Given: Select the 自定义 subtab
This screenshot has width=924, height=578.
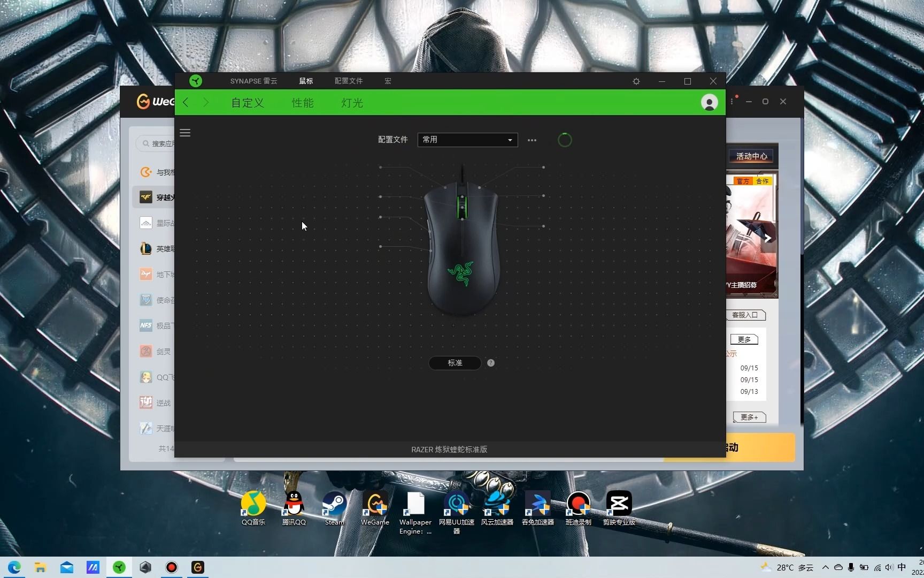Looking at the screenshot, I should coord(248,103).
